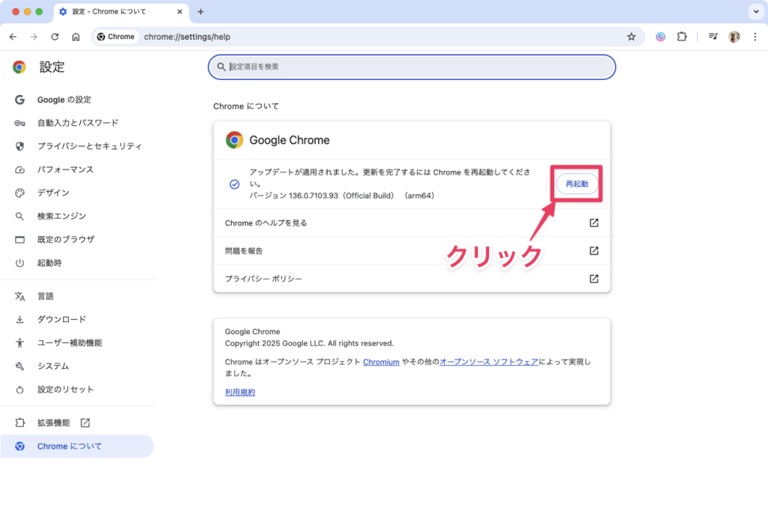768x532 pixels.
Task: Click the round colorful extension icon in the toolbar
Action: coord(661,37)
